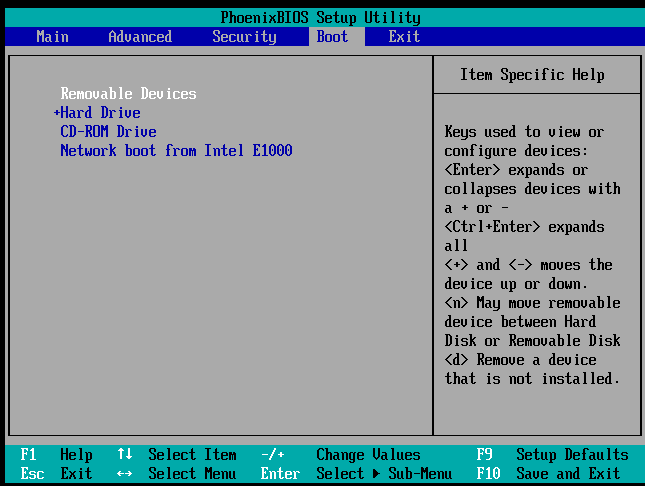The width and height of the screenshot is (645, 486).
Task: Open the Security tab
Action: pos(244,37)
